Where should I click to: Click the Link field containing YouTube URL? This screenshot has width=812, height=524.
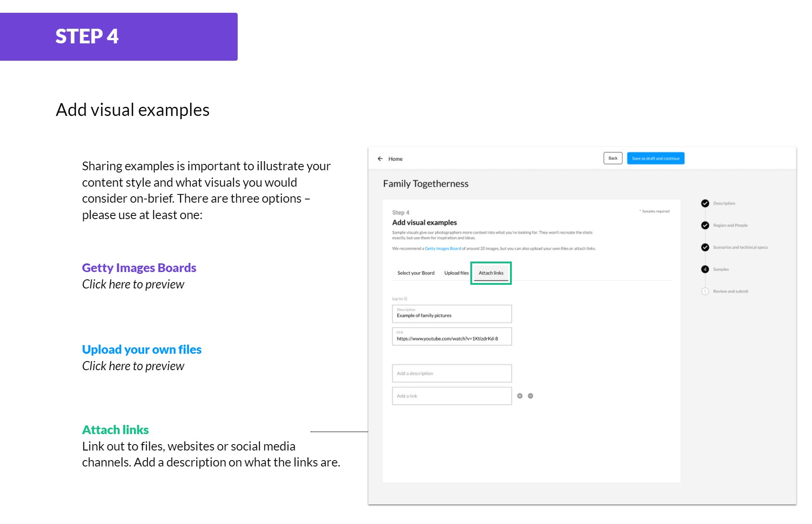(452, 337)
